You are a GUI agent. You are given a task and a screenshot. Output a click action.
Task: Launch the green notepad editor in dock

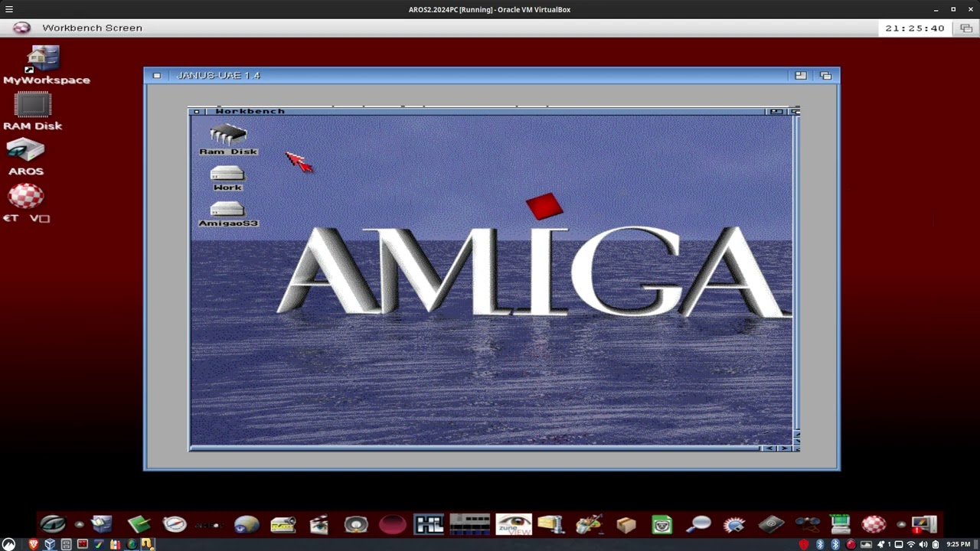139,524
